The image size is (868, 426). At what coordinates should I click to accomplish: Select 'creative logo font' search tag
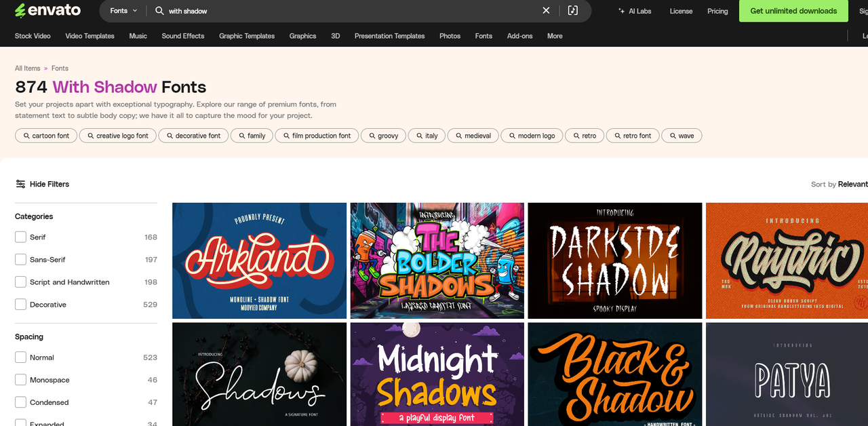click(117, 136)
